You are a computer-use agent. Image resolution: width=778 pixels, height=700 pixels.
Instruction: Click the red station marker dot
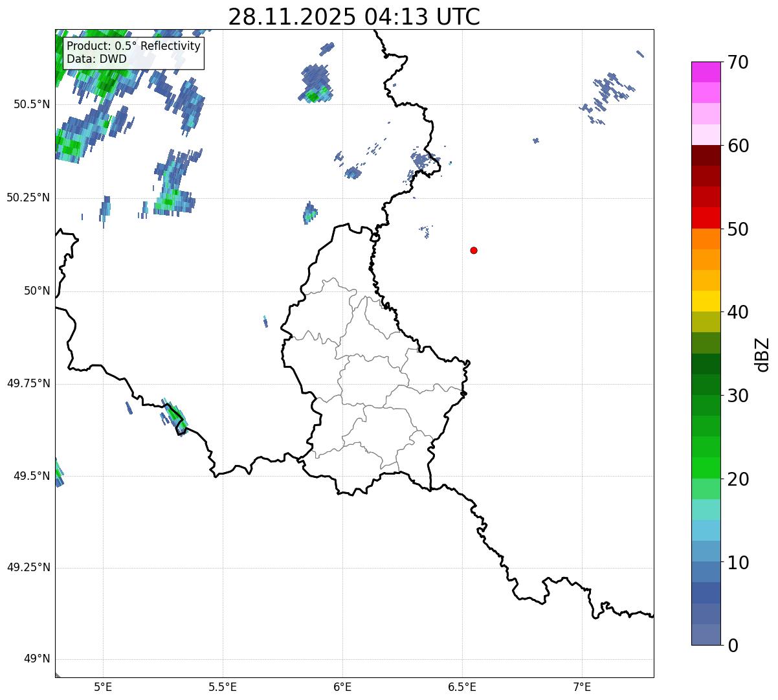click(474, 250)
